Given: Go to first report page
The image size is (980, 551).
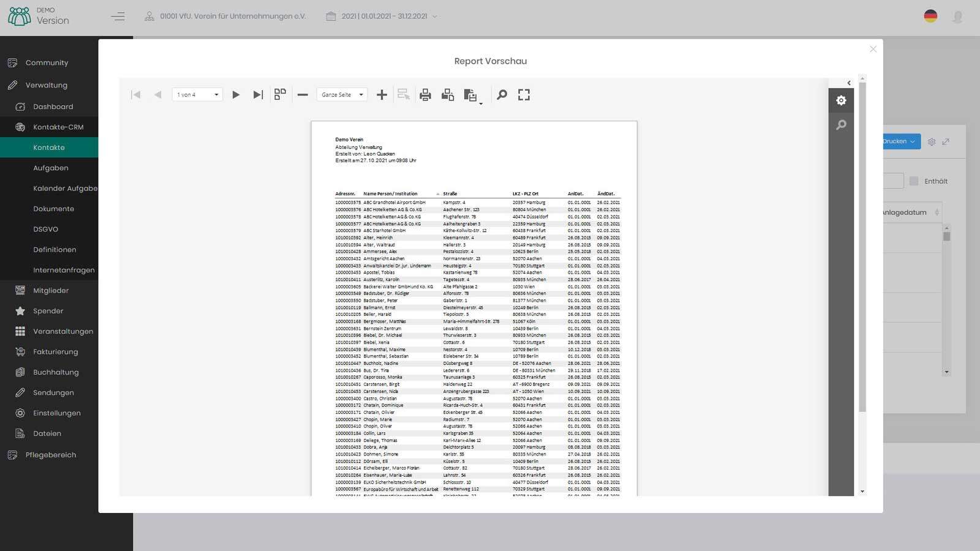Looking at the screenshot, I should click(136, 95).
